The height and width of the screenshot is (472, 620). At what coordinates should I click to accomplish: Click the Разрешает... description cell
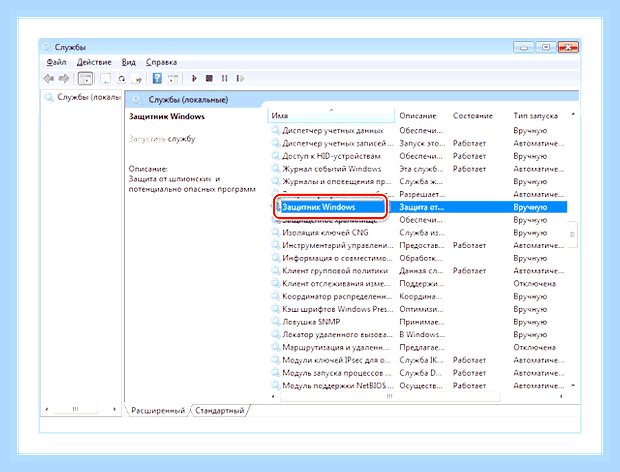pos(422,194)
